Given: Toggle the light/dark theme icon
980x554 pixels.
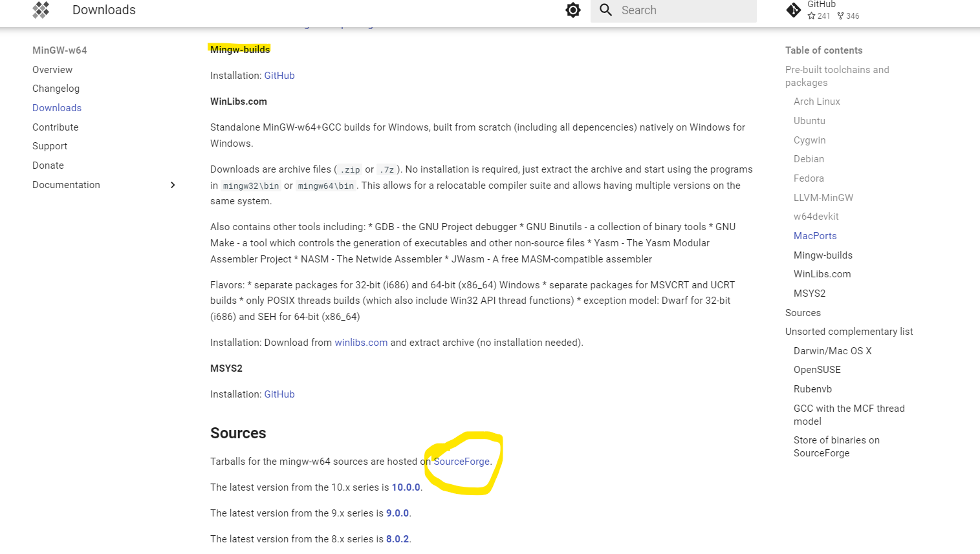Looking at the screenshot, I should (573, 10).
